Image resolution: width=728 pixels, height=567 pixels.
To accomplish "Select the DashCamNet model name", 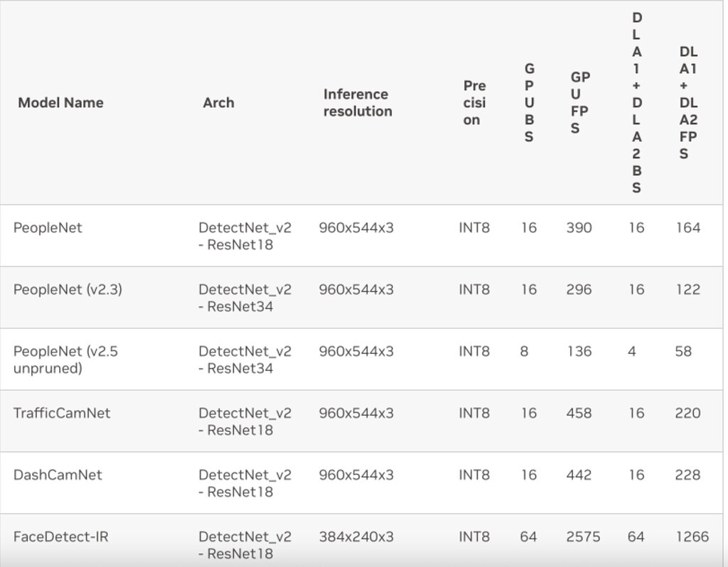I will [x=58, y=475].
